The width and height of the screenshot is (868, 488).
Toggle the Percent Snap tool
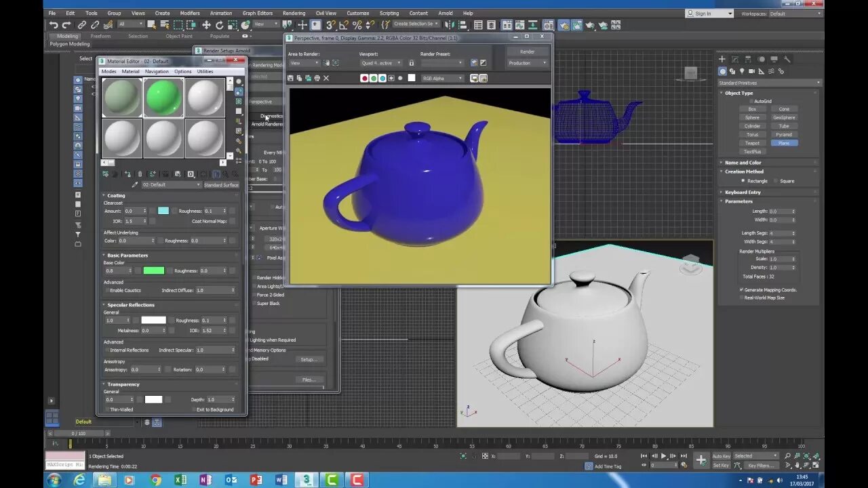tap(357, 25)
